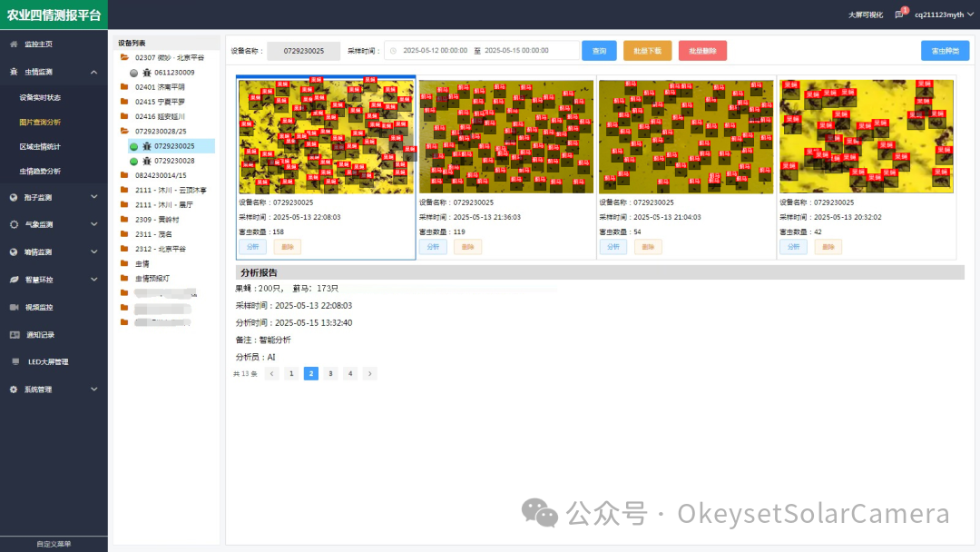Click the 系统管理 gear icon
980x552 pixels.
[x=14, y=389]
